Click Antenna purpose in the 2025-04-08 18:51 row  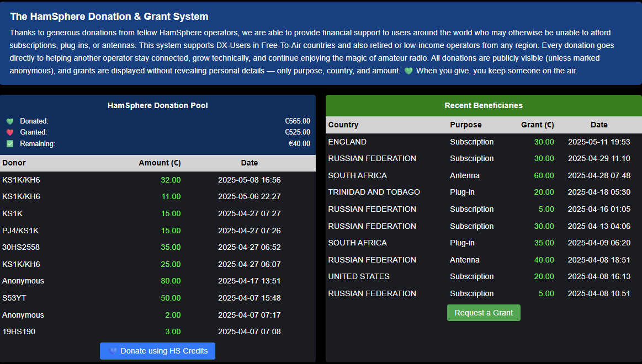click(465, 260)
